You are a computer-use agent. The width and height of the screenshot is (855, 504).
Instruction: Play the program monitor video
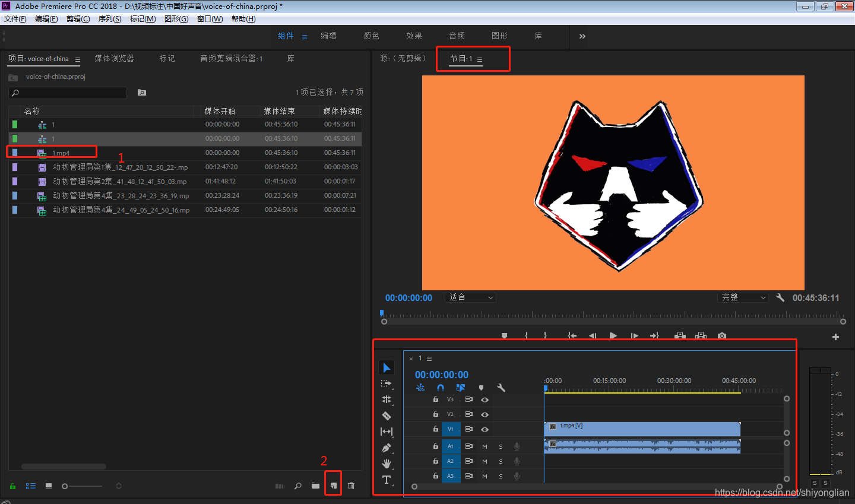[x=613, y=335]
